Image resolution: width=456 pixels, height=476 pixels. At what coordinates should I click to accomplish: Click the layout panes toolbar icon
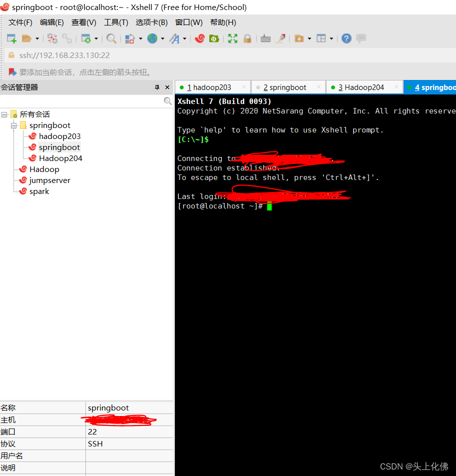[321, 38]
